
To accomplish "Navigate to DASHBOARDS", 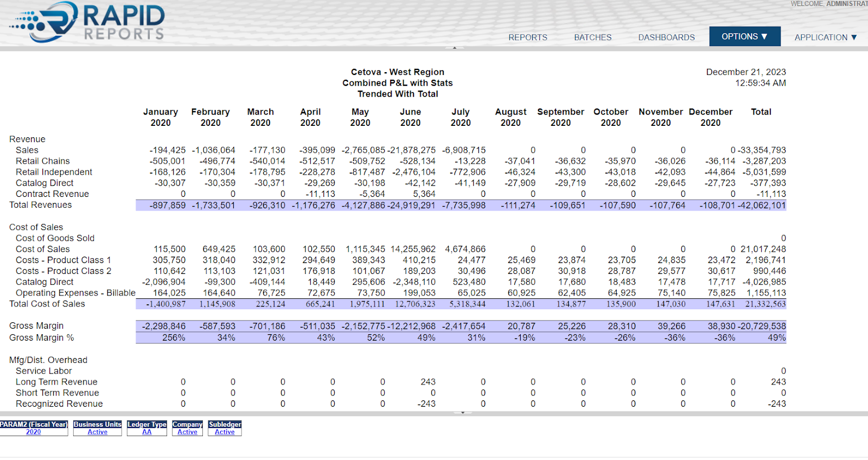I will (x=666, y=37).
